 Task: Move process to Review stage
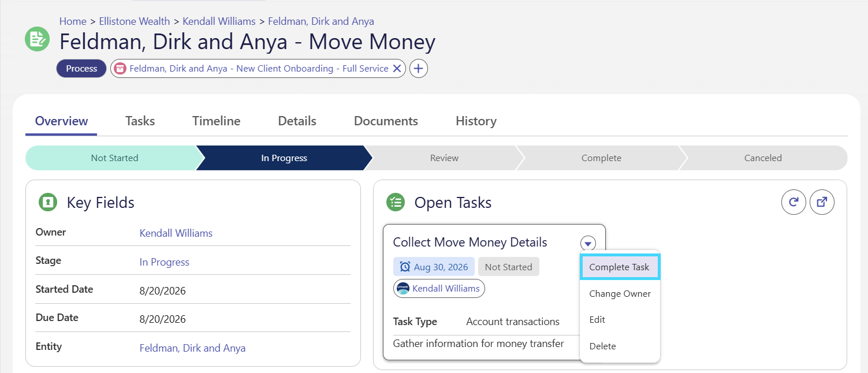tap(444, 158)
